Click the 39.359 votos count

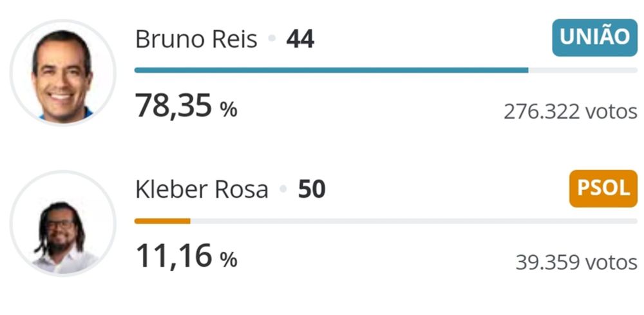576,262
